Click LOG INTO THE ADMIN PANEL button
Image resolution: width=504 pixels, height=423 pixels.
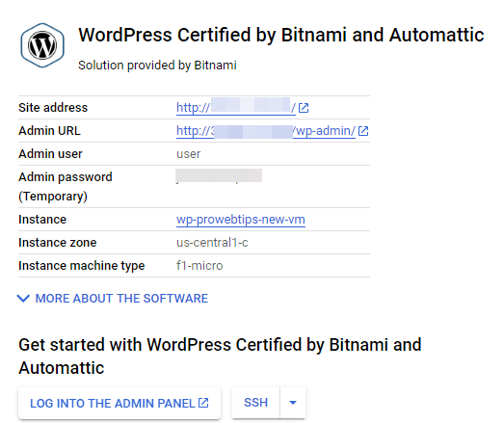[x=119, y=403]
